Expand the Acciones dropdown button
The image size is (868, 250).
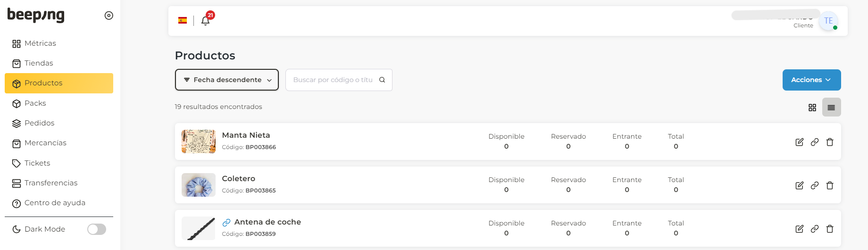(811, 80)
